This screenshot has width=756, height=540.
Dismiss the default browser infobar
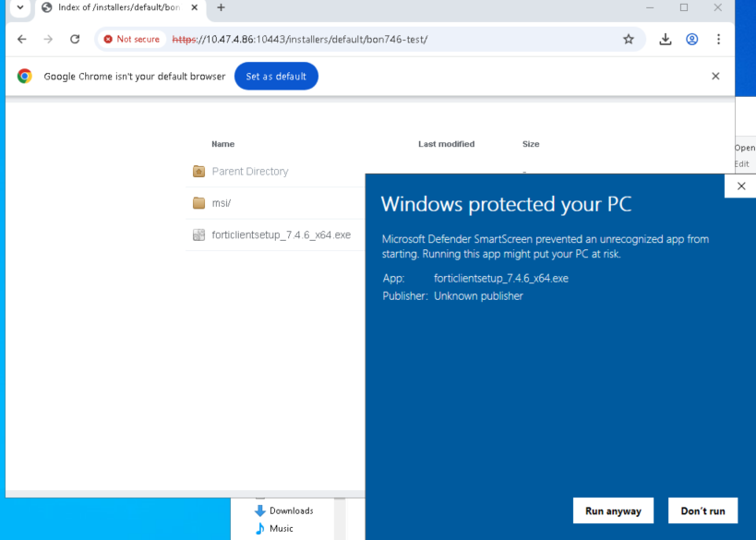point(715,77)
